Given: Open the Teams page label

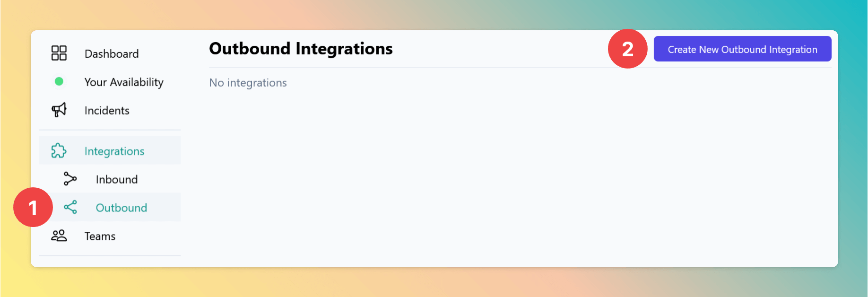Looking at the screenshot, I should 100,236.
